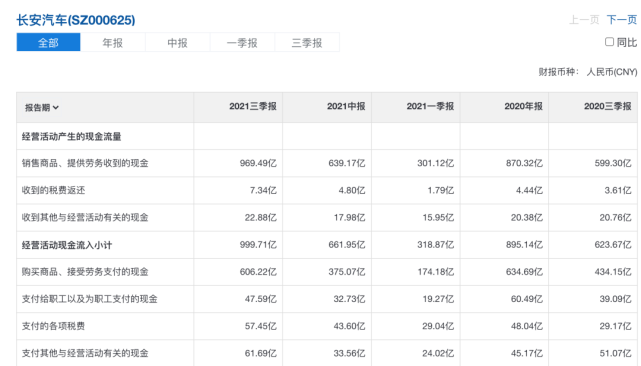Click the 2021一季报 column header

point(430,106)
